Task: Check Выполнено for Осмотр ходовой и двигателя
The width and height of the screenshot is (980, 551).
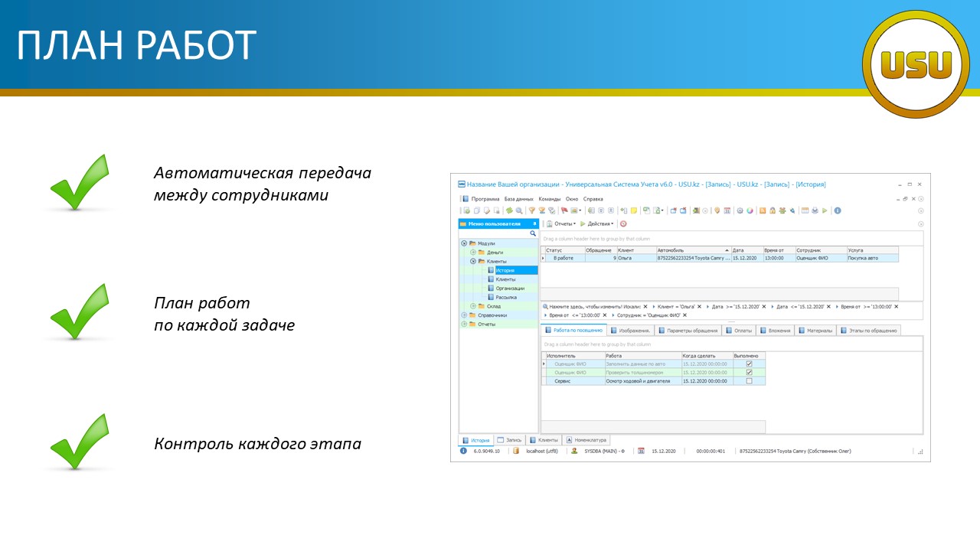Action: pyautogui.click(x=749, y=381)
